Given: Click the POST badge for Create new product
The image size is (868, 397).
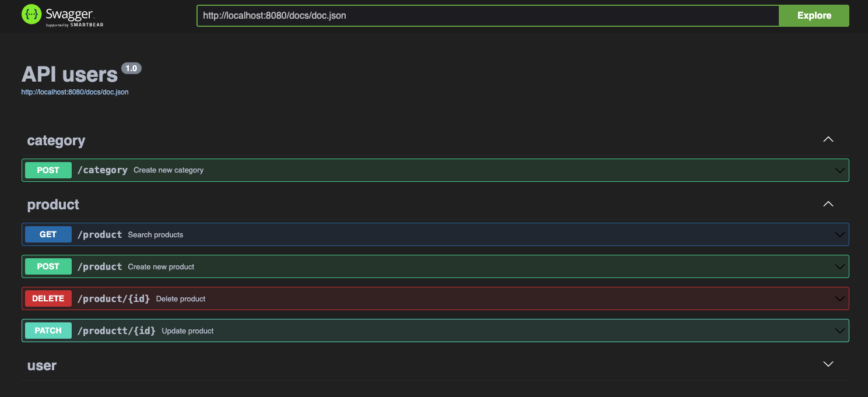Looking at the screenshot, I should coord(48,266).
